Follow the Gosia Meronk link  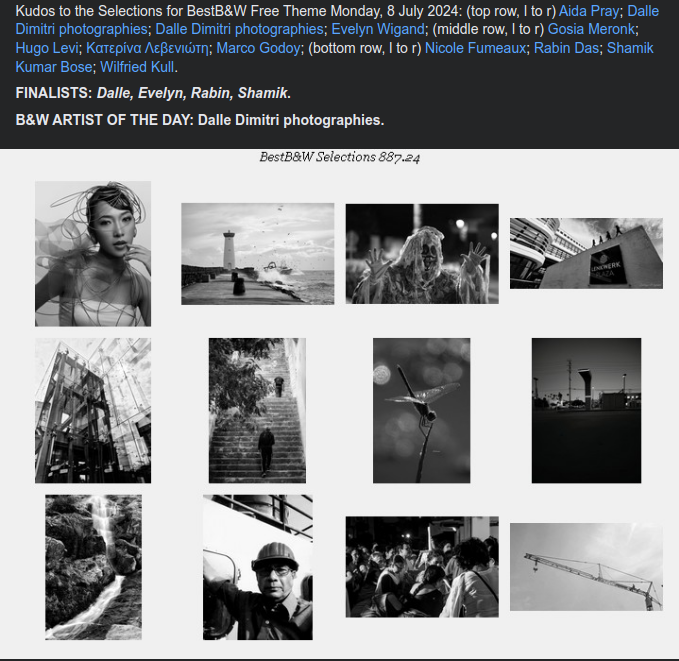tap(592, 29)
